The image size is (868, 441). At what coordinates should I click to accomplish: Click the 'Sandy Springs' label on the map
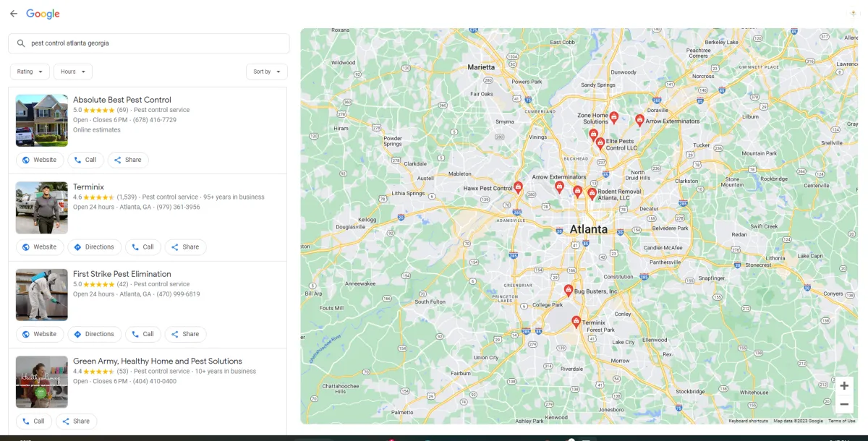pos(598,85)
